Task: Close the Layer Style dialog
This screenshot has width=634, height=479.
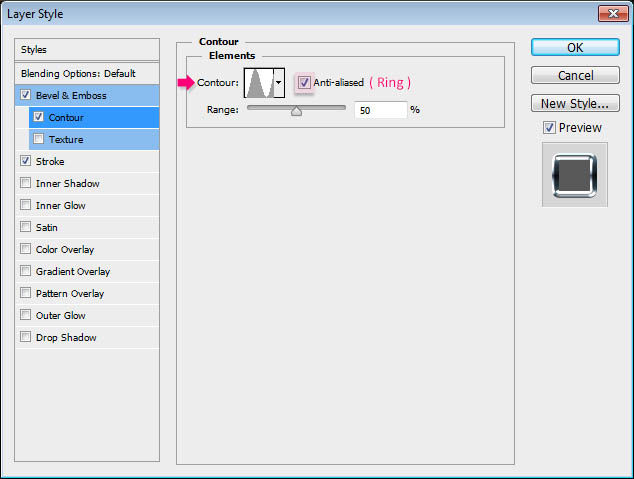Action: [613, 14]
